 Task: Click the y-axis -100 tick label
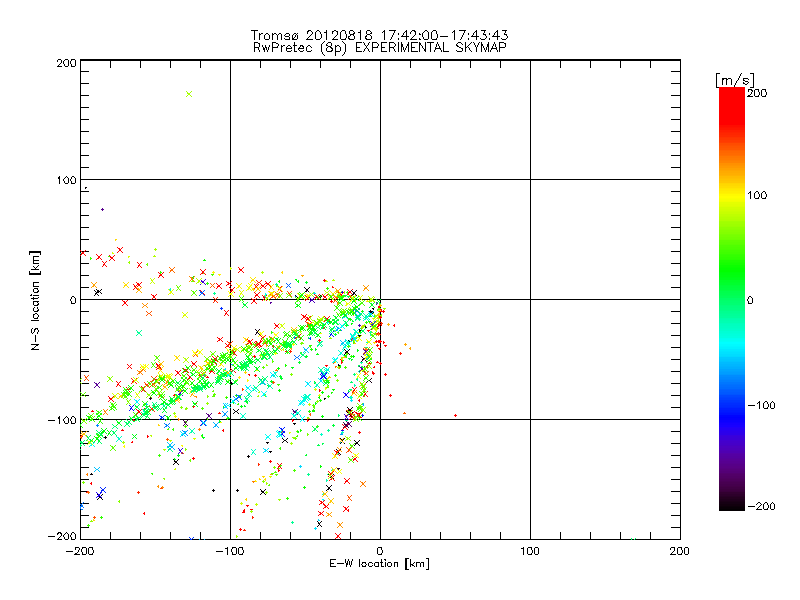62,420
